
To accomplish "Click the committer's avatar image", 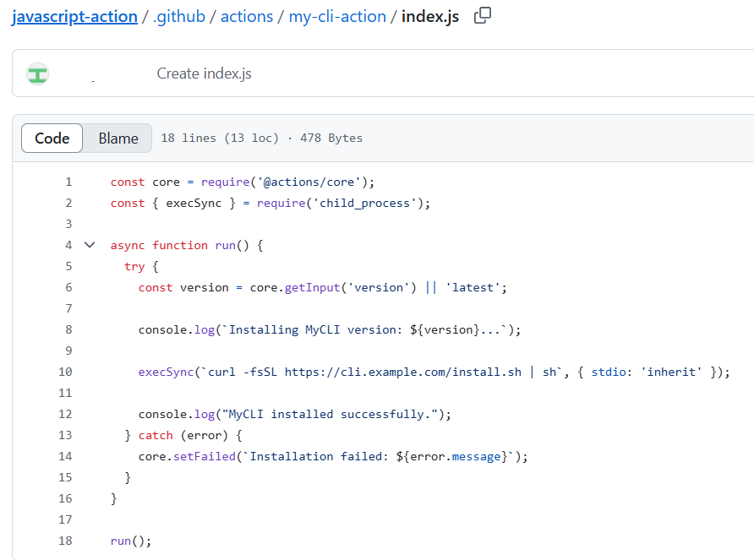I will pos(37,73).
